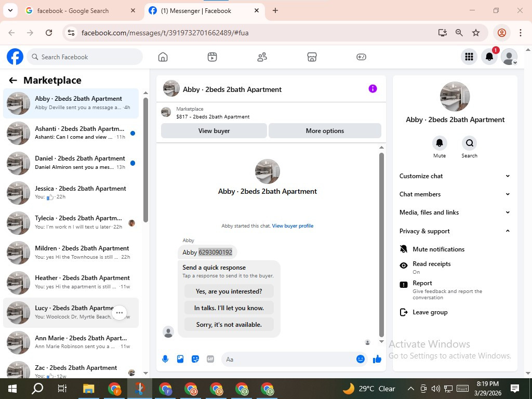Open Facebook home via the logo
Image resolution: width=532 pixels, height=399 pixels.
(15, 57)
